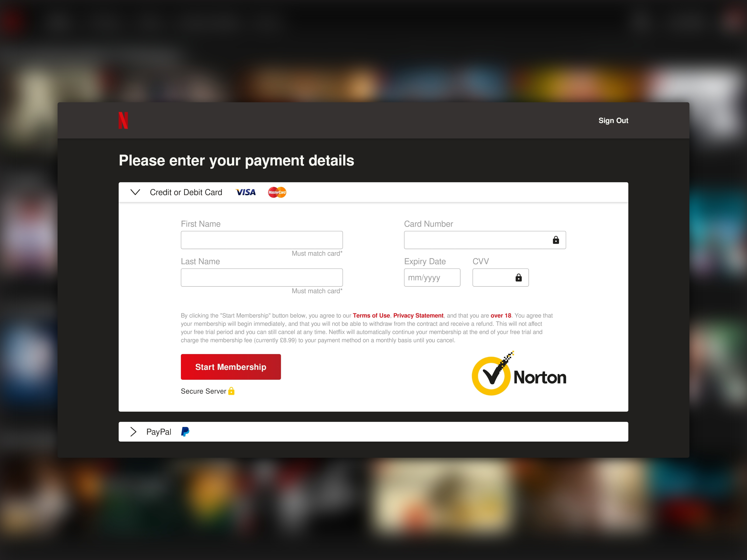Open the Privacy Statement link
The height and width of the screenshot is (560, 747).
[418, 316]
